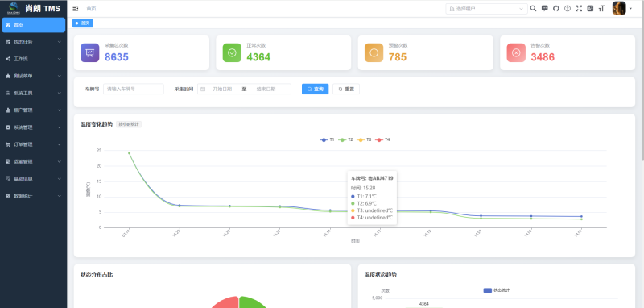644x308 pixels.
Task: Toggle the T2 series in the chart legend
Action: tap(346, 139)
